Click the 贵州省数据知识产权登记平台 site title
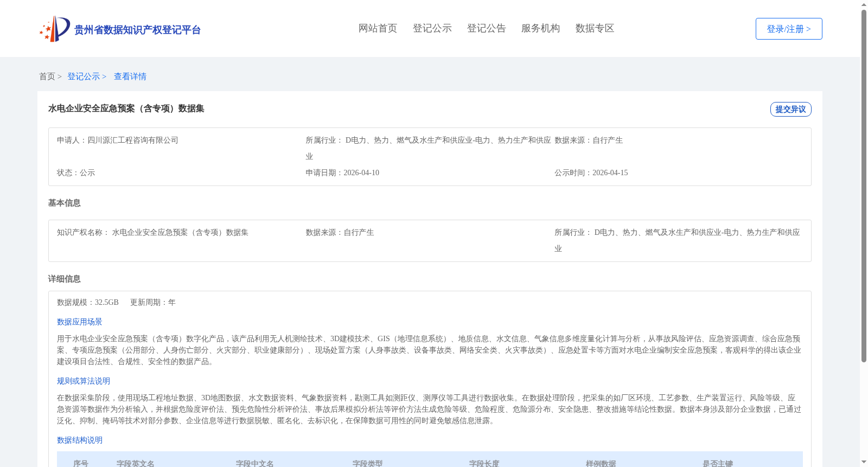 137,30
